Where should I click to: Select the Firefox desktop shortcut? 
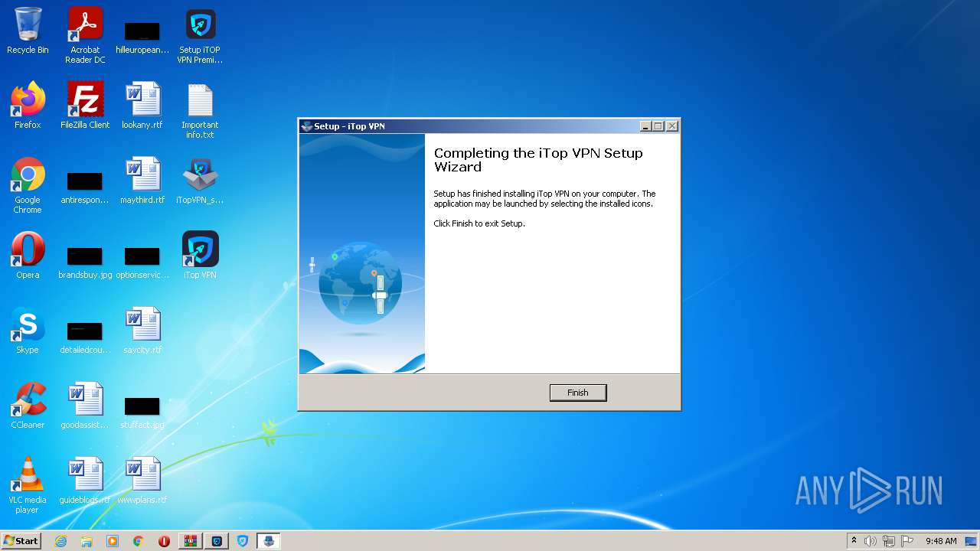[28, 106]
